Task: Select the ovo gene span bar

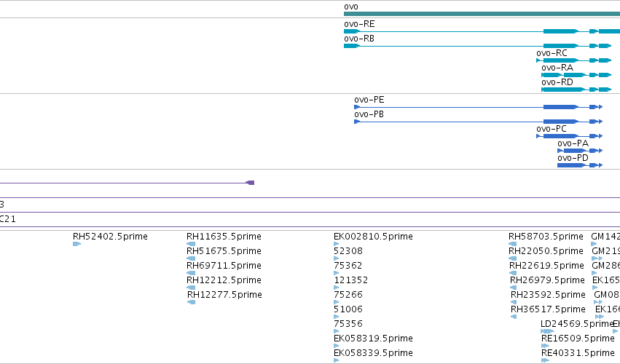Action: click(482, 14)
